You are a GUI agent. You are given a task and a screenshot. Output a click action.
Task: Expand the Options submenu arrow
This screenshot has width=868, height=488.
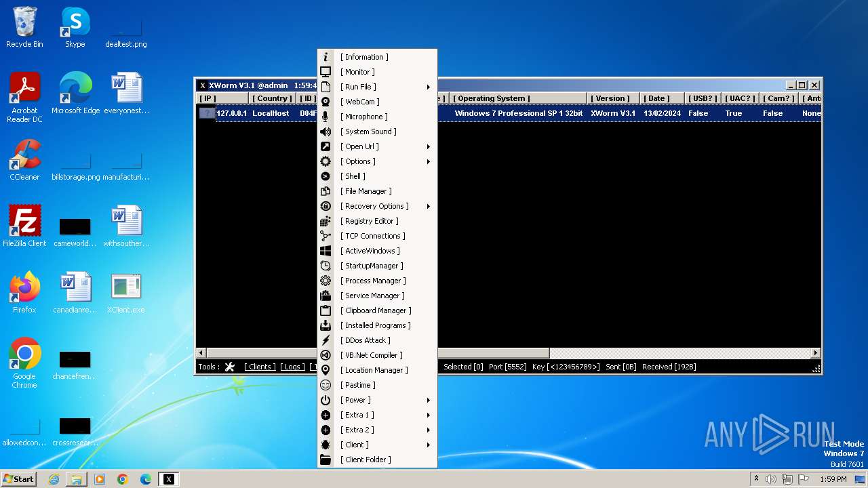coord(429,161)
